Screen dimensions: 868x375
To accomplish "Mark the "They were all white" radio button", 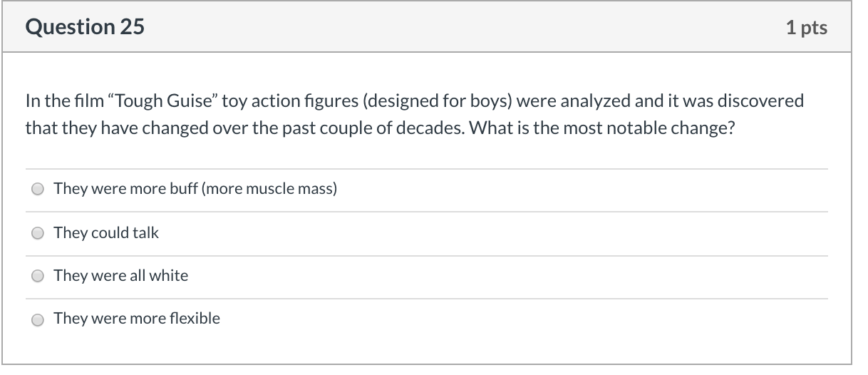I will pos(38,276).
